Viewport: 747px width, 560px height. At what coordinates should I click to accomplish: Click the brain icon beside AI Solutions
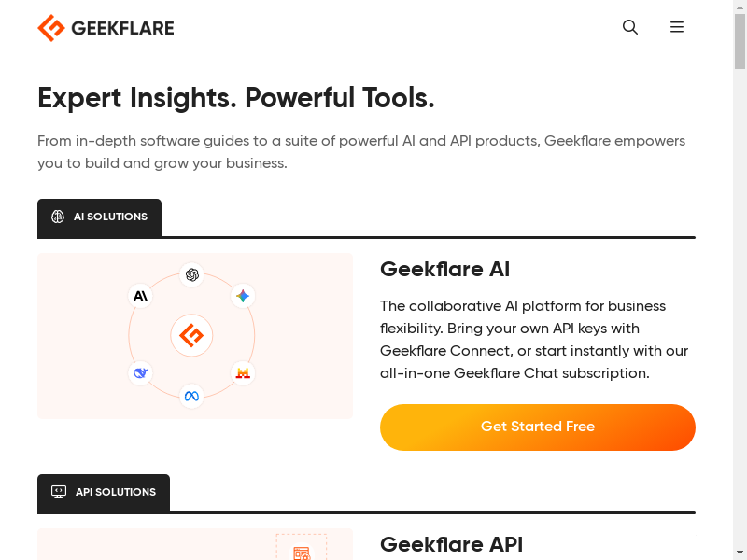[x=58, y=217]
